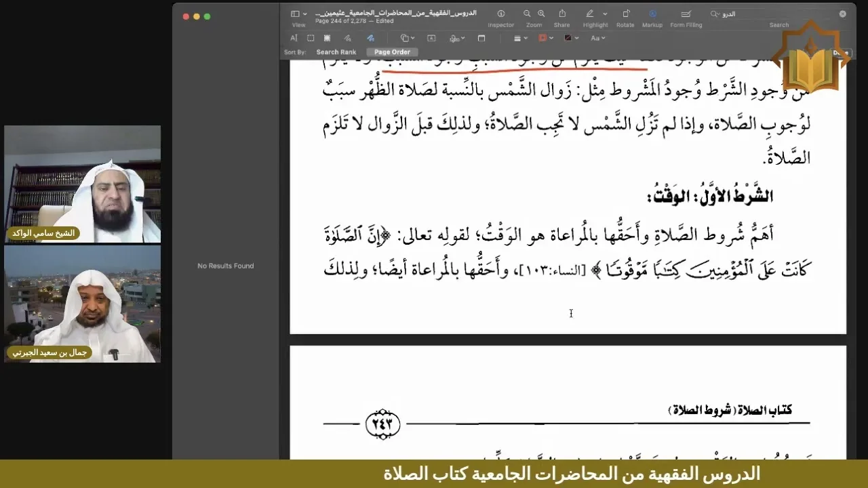The width and height of the screenshot is (868, 488).
Task: Open the Share menu
Action: (562, 14)
